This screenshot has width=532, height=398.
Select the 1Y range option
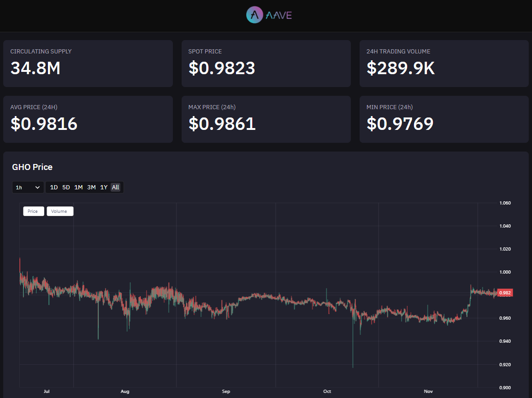(x=104, y=187)
